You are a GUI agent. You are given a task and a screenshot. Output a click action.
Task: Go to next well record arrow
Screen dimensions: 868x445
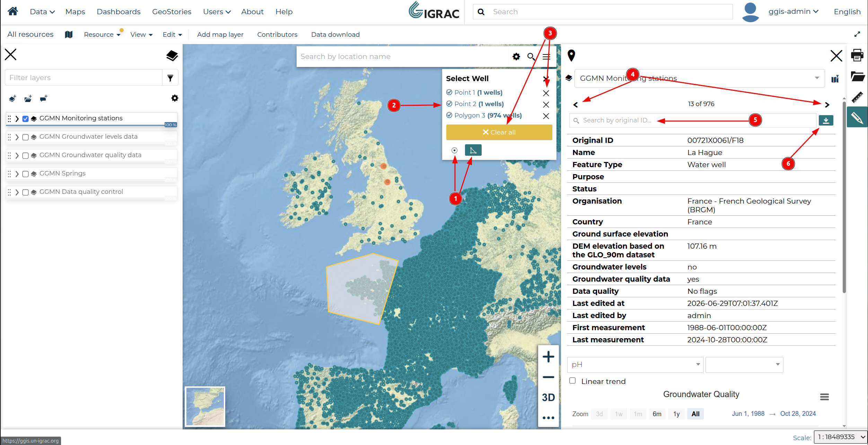(x=827, y=104)
